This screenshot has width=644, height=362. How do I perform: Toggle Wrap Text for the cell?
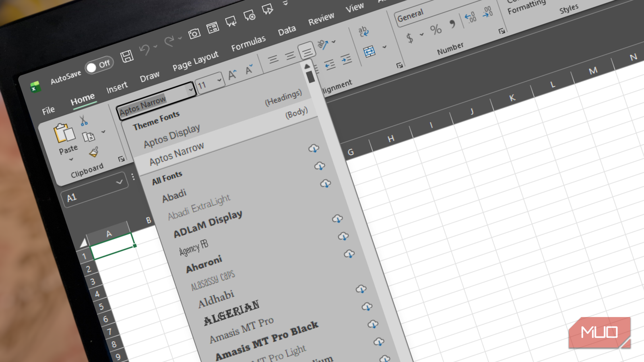(x=363, y=31)
